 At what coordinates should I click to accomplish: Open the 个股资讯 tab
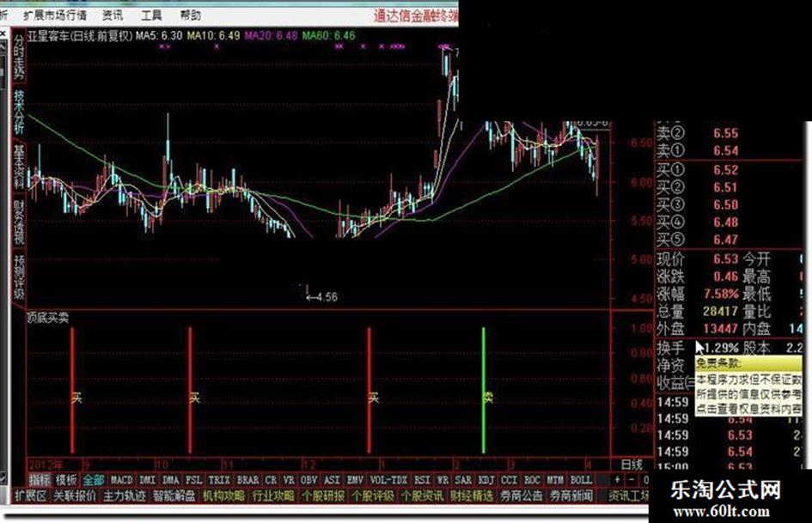pyautogui.click(x=422, y=496)
